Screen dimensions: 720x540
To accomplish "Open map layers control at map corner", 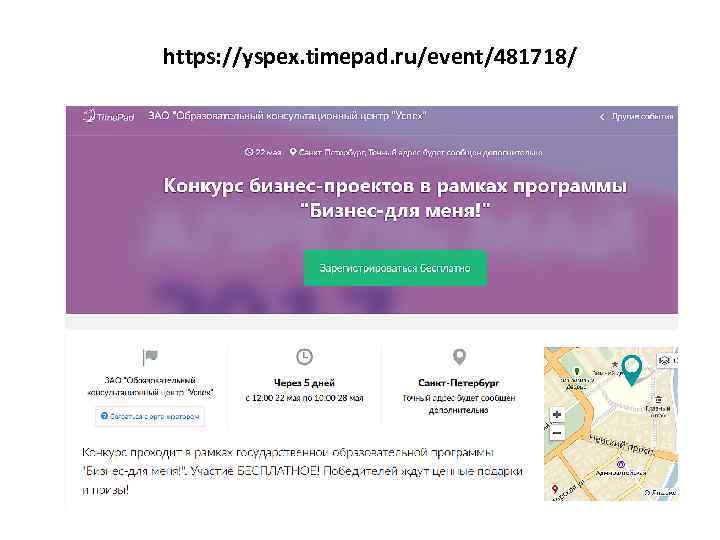I will pyautogui.click(x=667, y=360).
